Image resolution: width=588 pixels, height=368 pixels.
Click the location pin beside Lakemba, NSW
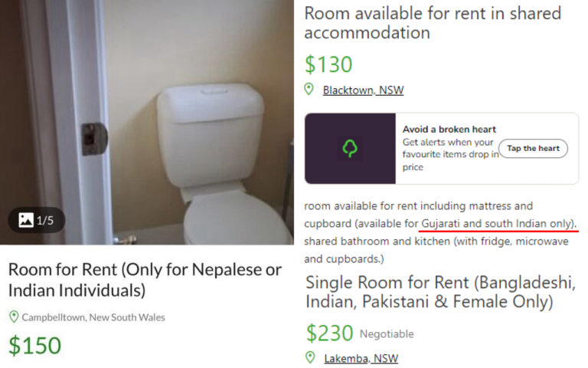click(309, 358)
